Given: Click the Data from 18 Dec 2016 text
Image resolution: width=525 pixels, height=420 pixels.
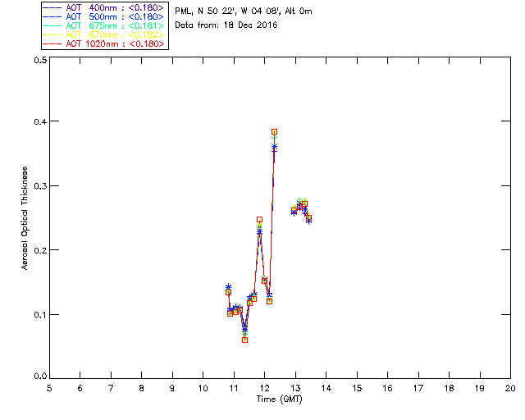Looking at the screenshot, I should (226, 25).
